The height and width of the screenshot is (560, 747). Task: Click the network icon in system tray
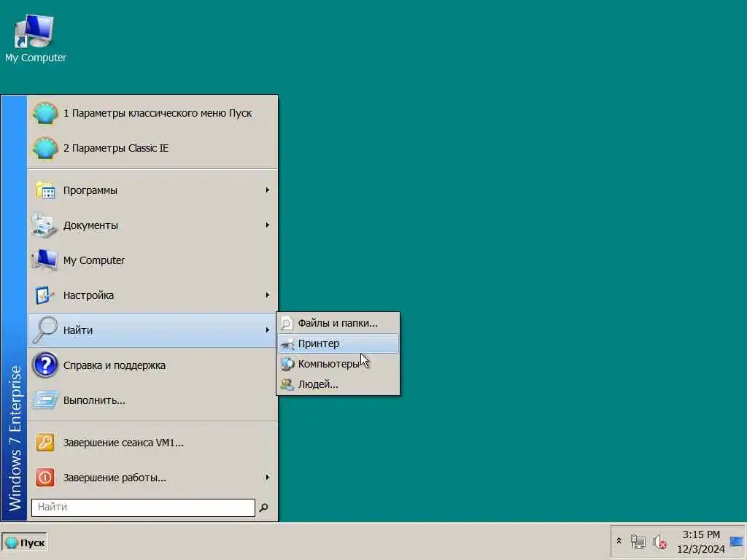tap(638, 542)
